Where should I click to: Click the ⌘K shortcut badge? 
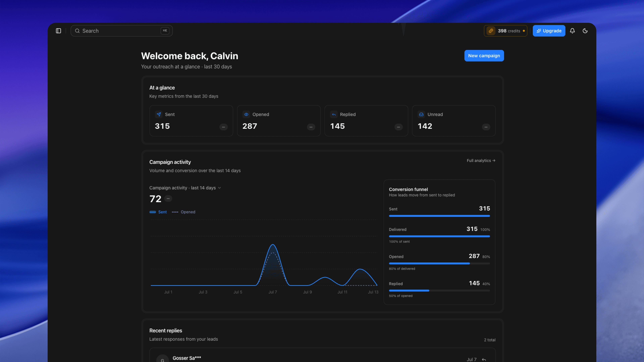point(165,31)
